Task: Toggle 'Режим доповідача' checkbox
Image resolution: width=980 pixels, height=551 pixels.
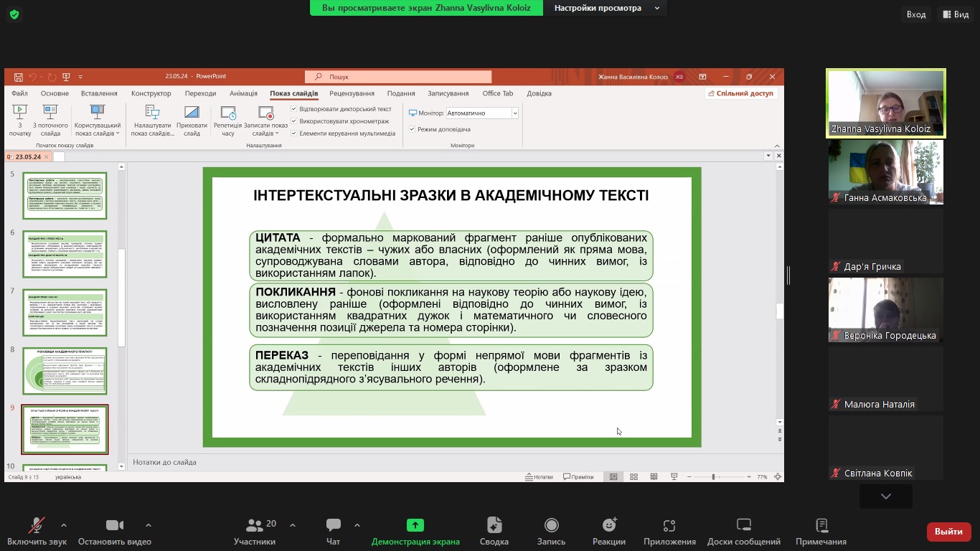Action: pyautogui.click(x=413, y=129)
